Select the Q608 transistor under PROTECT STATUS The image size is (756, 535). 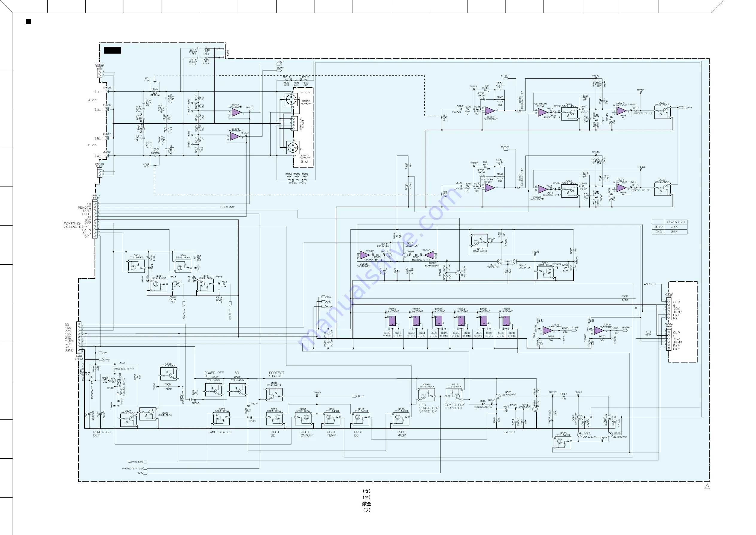pyautogui.click(x=274, y=395)
